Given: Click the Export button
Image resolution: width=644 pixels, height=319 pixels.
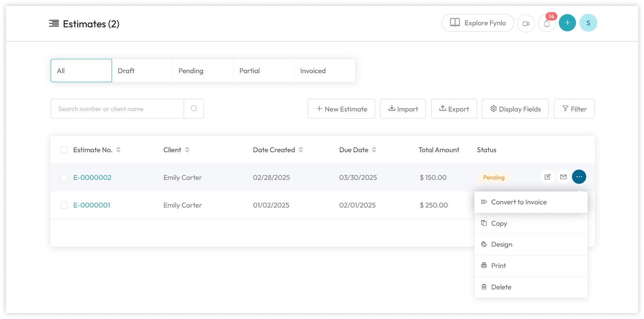Looking at the screenshot, I should (454, 109).
